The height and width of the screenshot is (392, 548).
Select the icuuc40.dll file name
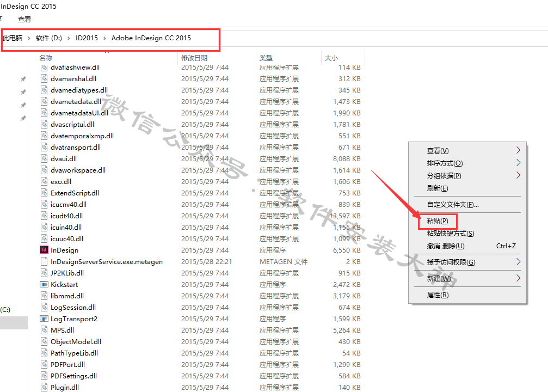[x=67, y=239]
